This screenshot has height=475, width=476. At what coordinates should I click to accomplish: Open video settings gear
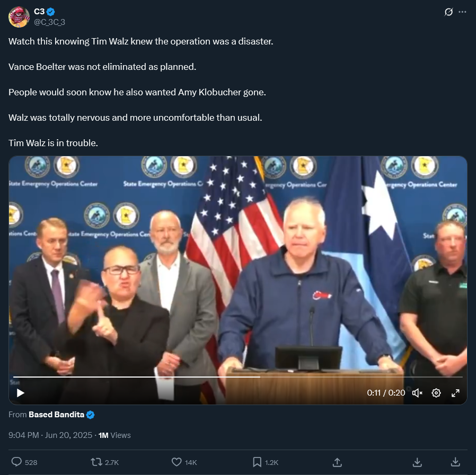pos(436,393)
